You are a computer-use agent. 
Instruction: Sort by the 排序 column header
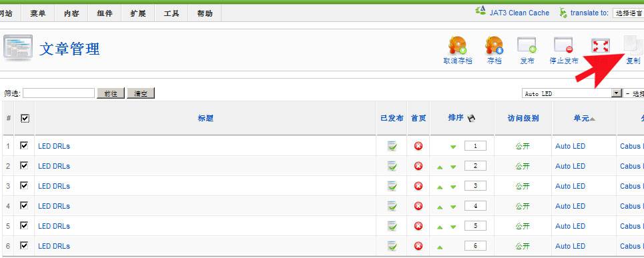pos(456,118)
